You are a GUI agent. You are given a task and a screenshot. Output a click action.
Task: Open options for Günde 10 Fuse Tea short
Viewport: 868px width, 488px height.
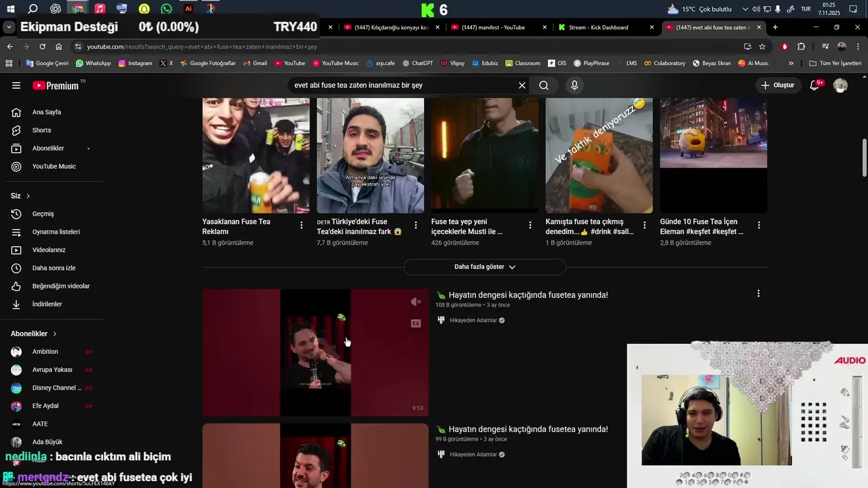pyautogui.click(x=759, y=225)
